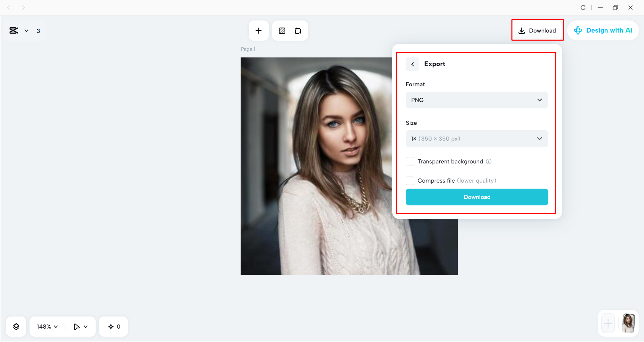This screenshot has width=644, height=342.
Task: Expand the cursor tool dropdown chevron
Action: click(x=86, y=326)
